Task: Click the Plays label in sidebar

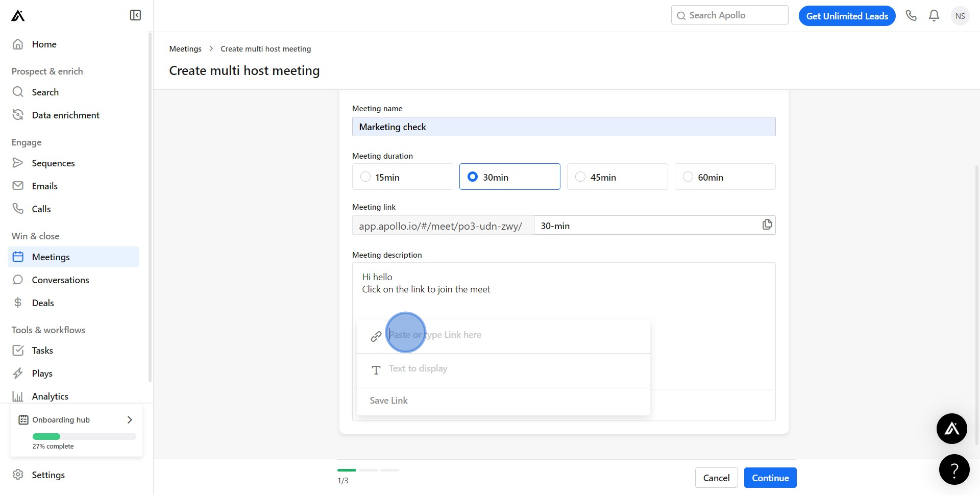Action: (42, 374)
